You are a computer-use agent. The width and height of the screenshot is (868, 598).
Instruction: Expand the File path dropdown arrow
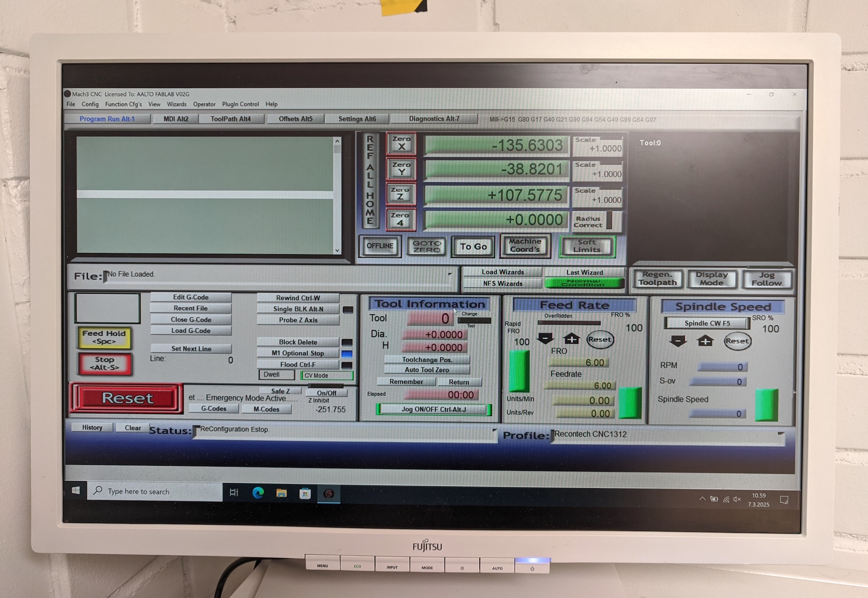[x=450, y=274]
